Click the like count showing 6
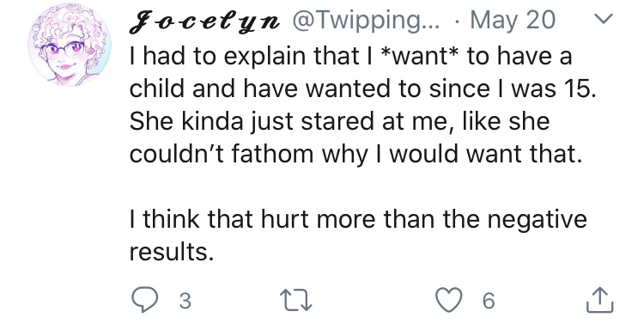Screen dimensions: 644x330 [489, 301]
